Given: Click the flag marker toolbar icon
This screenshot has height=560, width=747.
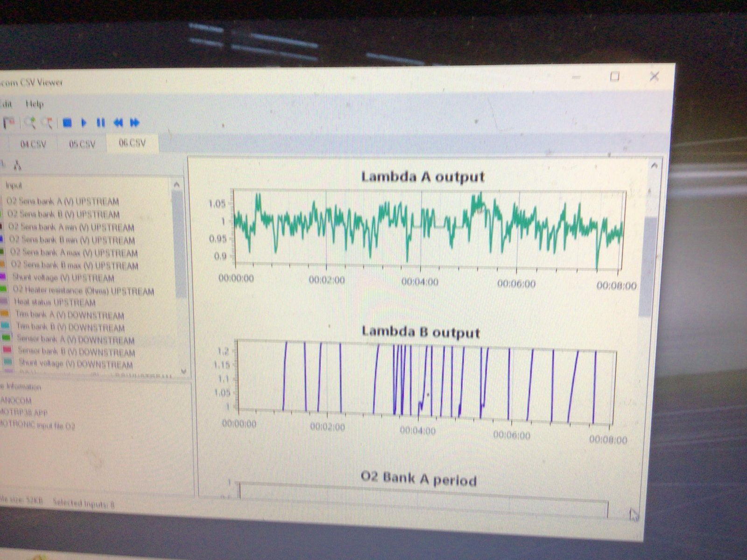Looking at the screenshot, I should pyautogui.click(x=9, y=123).
